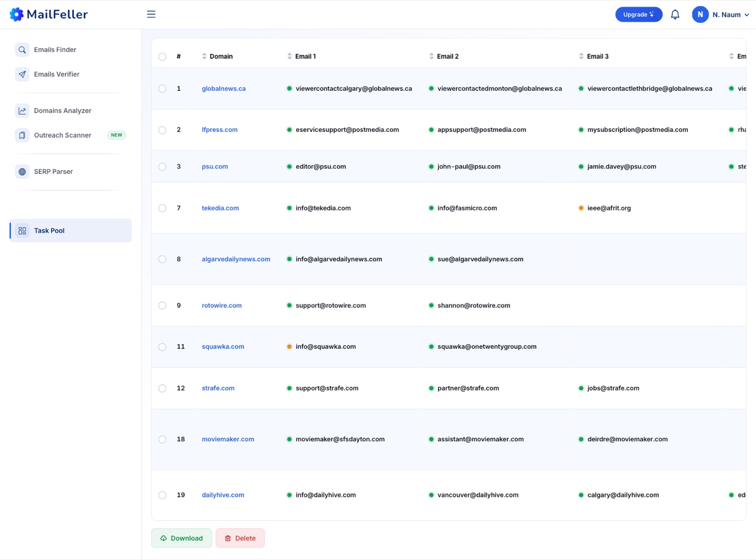Image resolution: width=756 pixels, height=560 pixels.
Task: Click green status dot beside deirdre@moviemaker.com
Action: point(581,440)
